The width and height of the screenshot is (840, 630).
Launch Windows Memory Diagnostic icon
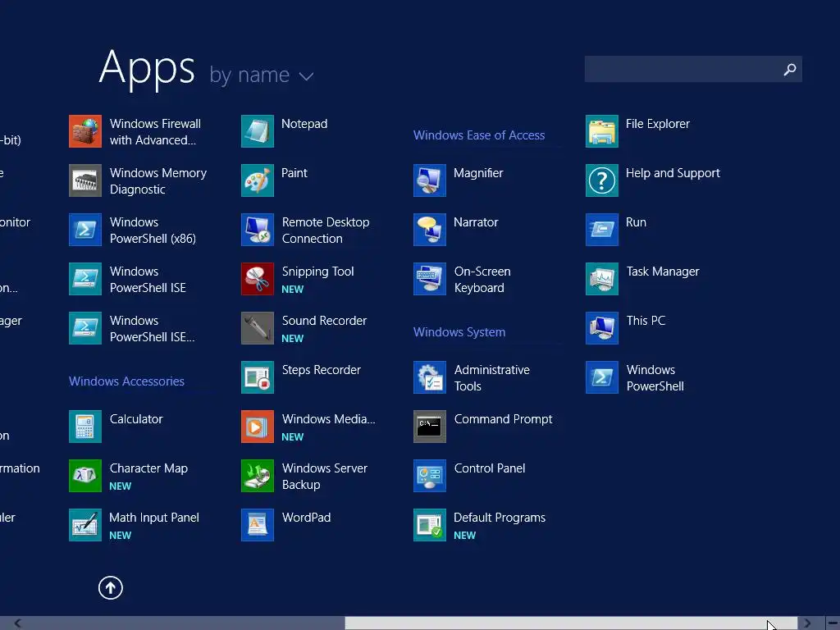pos(85,180)
